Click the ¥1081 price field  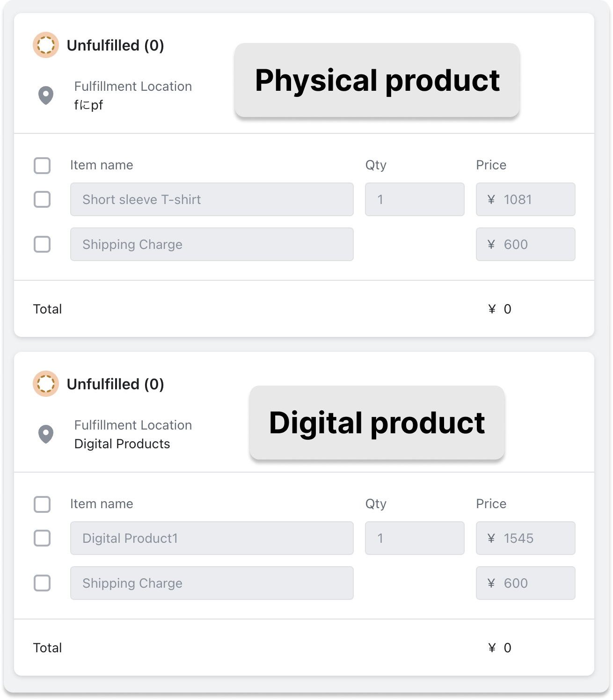click(525, 199)
